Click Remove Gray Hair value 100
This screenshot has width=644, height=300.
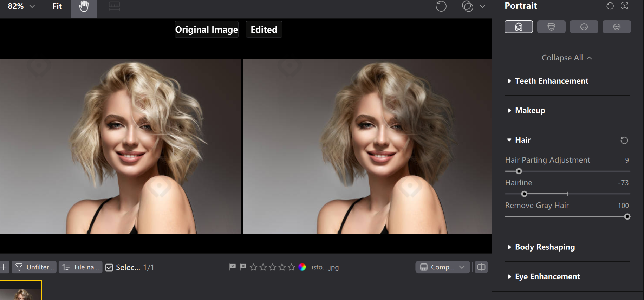623,206
